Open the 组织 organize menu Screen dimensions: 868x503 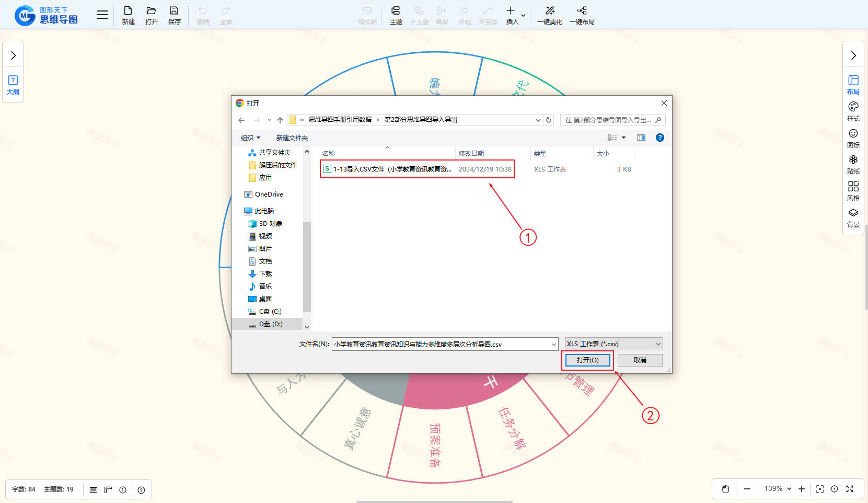click(x=250, y=138)
